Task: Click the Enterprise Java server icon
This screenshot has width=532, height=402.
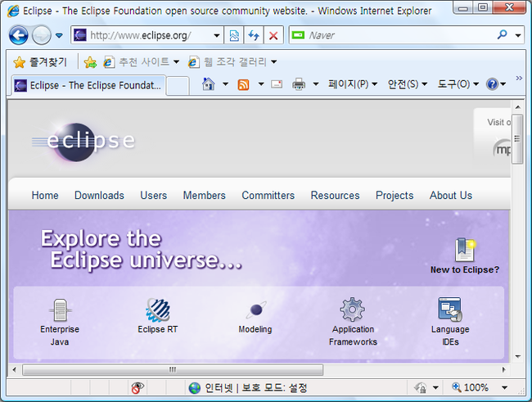Action: 60,309
